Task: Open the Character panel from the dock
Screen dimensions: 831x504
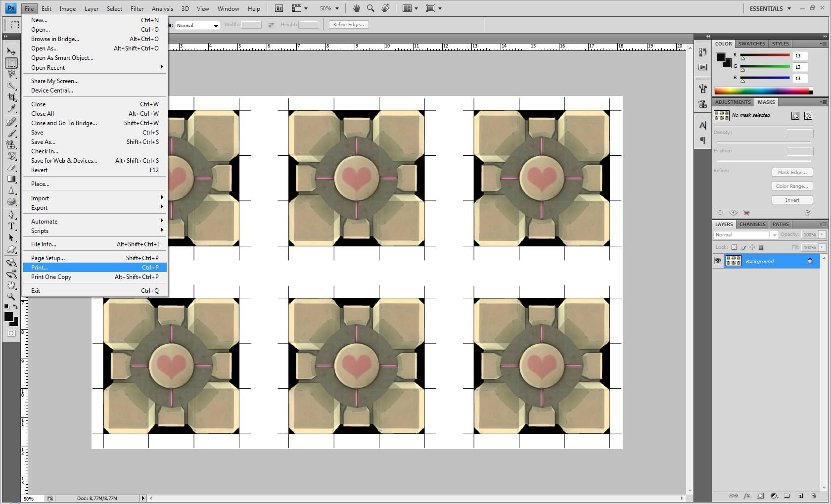Action: click(x=703, y=126)
